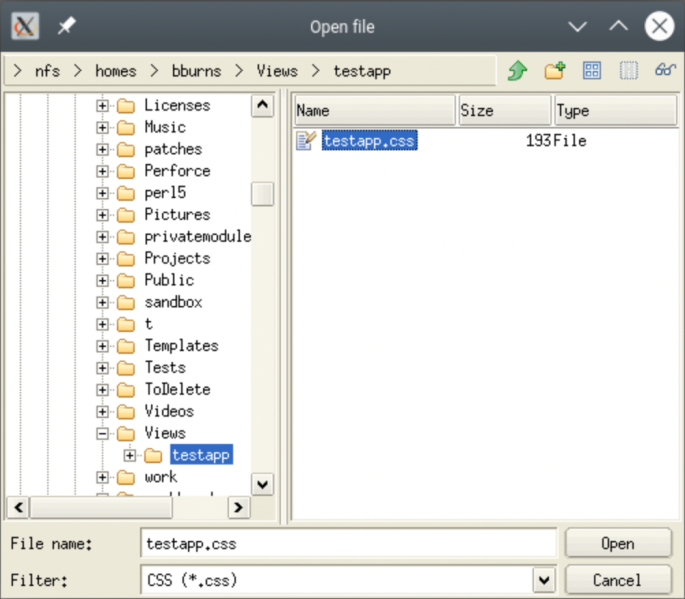The image size is (685, 599).
Task: Select the sandbox folder in the tree
Action: tap(173, 302)
